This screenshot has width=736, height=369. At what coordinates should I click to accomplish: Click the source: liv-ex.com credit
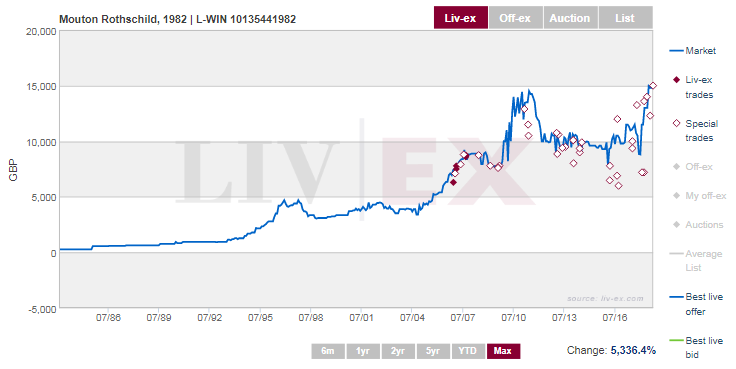605,298
